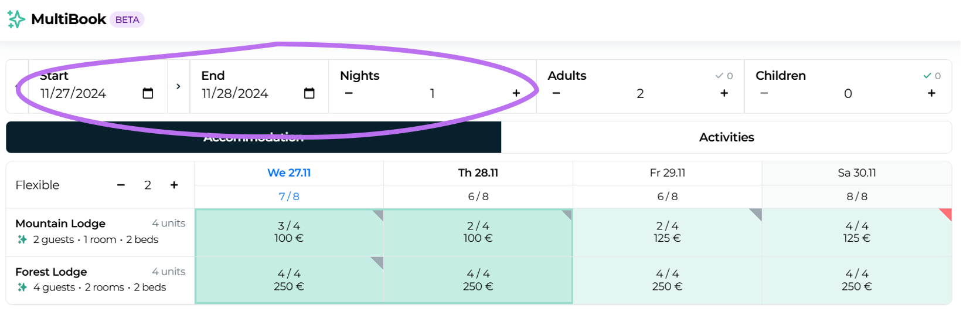
Task: Click the MultiBook sparkle logo icon
Action: [16, 19]
